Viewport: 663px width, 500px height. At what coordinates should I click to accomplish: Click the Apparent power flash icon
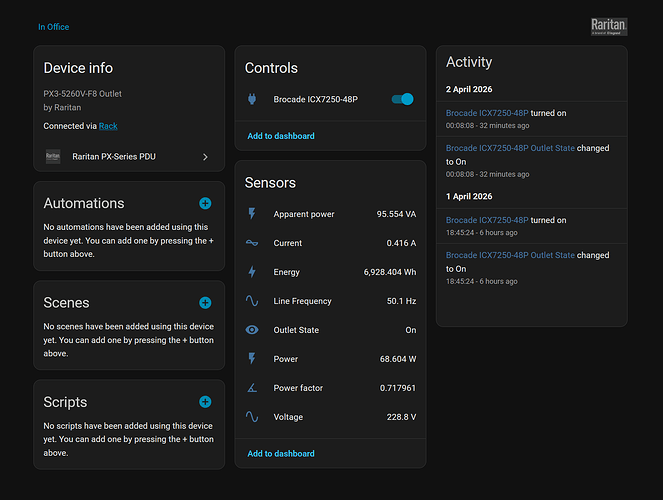point(252,214)
